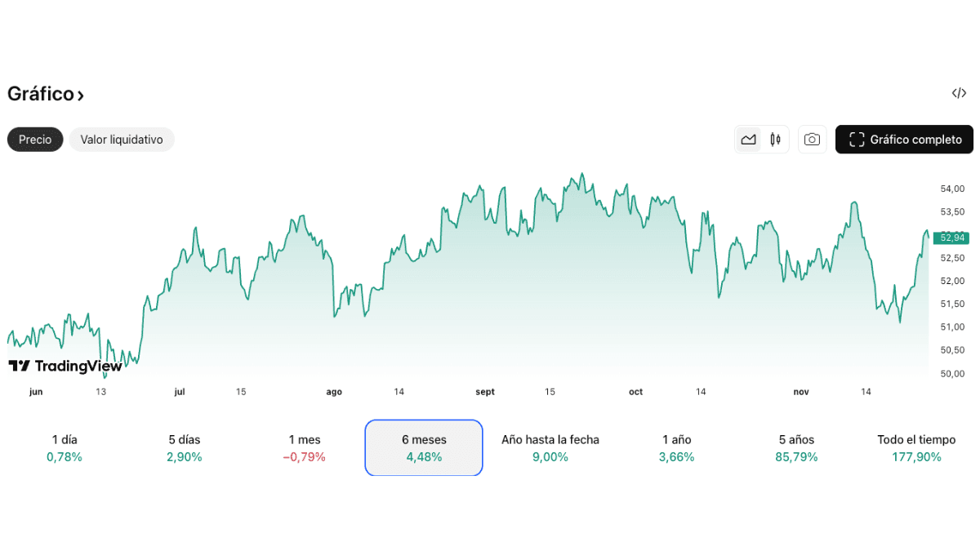Screen dimensions: 980x551
Task: Select the '1 año' range
Action: point(675,447)
